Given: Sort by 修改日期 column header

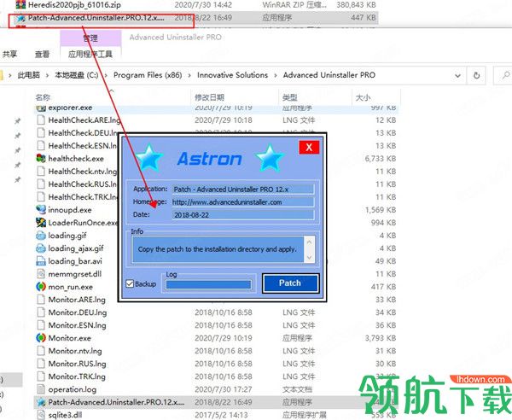Looking at the screenshot, I should 209,97.
